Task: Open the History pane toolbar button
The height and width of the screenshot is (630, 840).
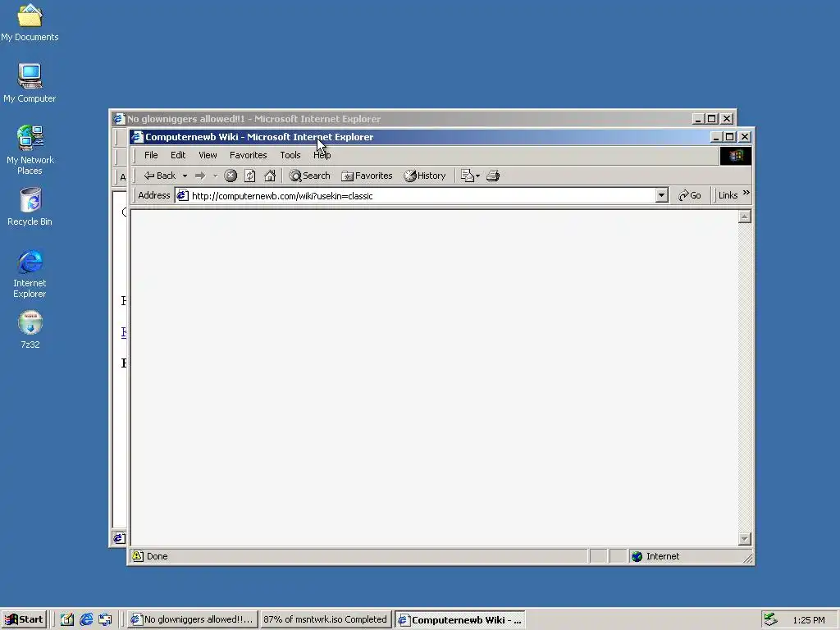Action: 425,176
